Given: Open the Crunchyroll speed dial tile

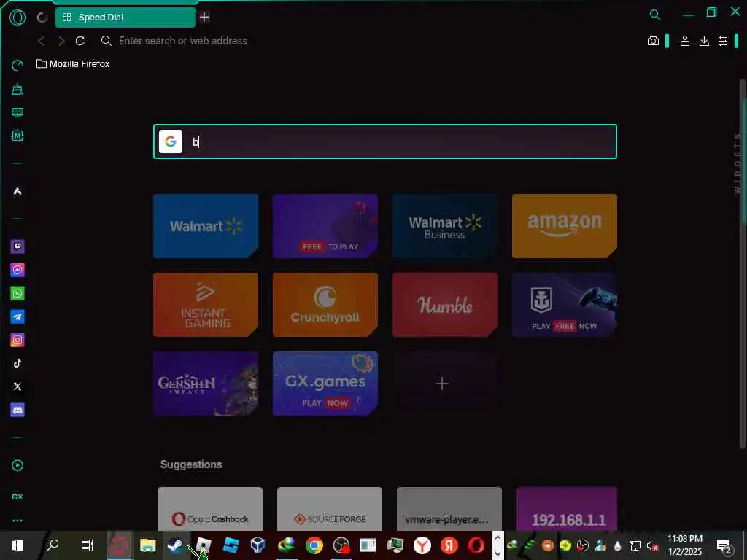Looking at the screenshot, I should point(325,305).
